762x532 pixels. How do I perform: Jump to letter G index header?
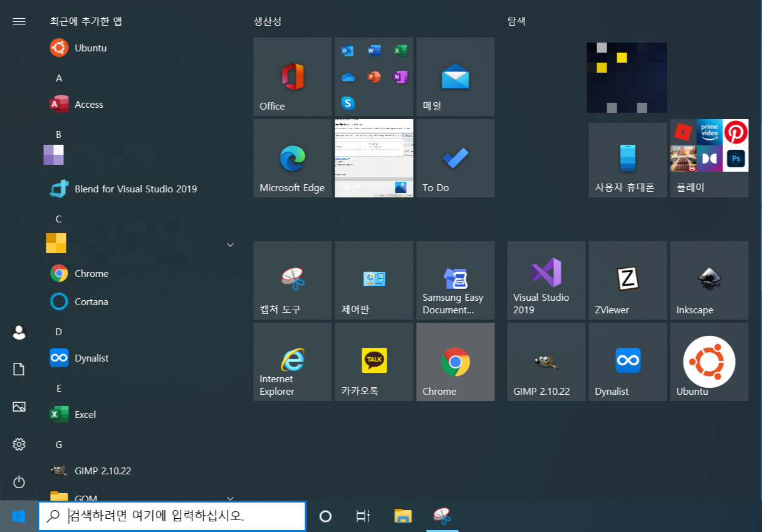[59, 445]
